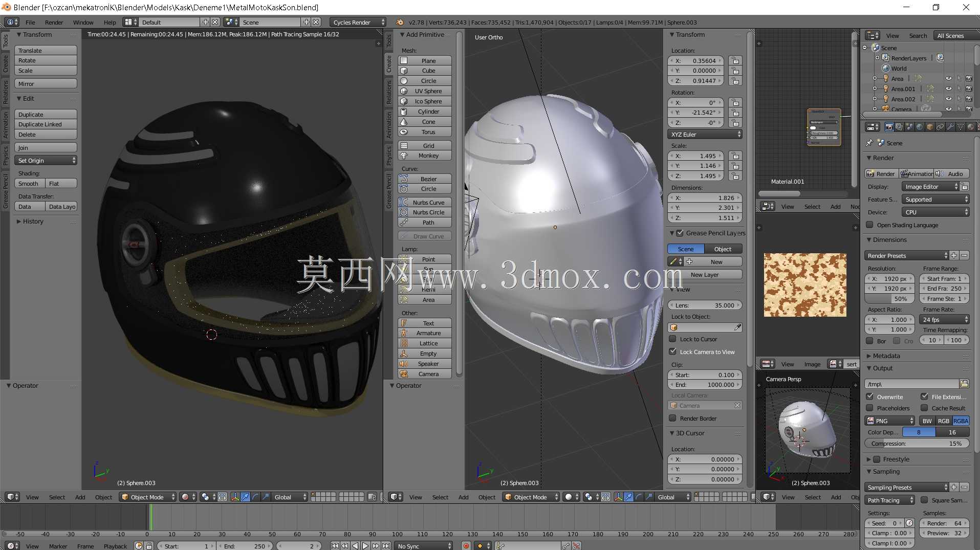Enable Render Border checkbox
The height and width of the screenshot is (550, 980).
coord(673,418)
